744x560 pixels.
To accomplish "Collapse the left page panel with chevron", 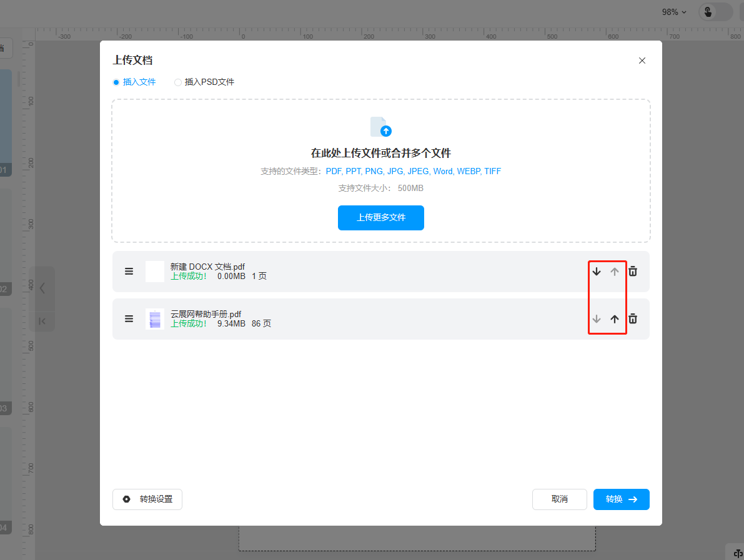I will (42, 288).
